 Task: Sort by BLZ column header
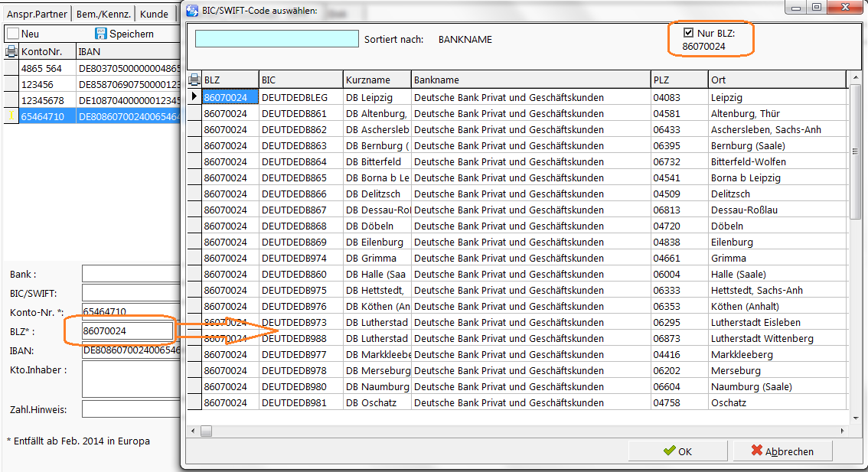click(230, 80)
